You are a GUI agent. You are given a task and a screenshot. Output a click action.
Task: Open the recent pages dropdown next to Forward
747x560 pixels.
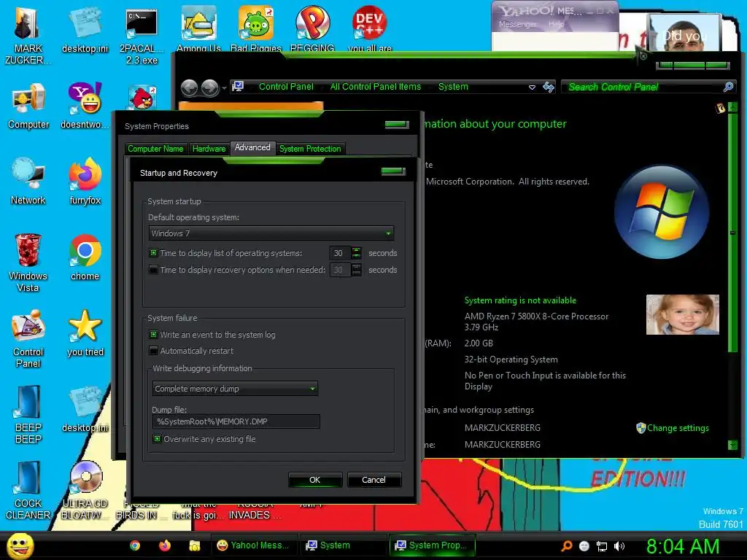pyautogui.click(x=224, y=88)
